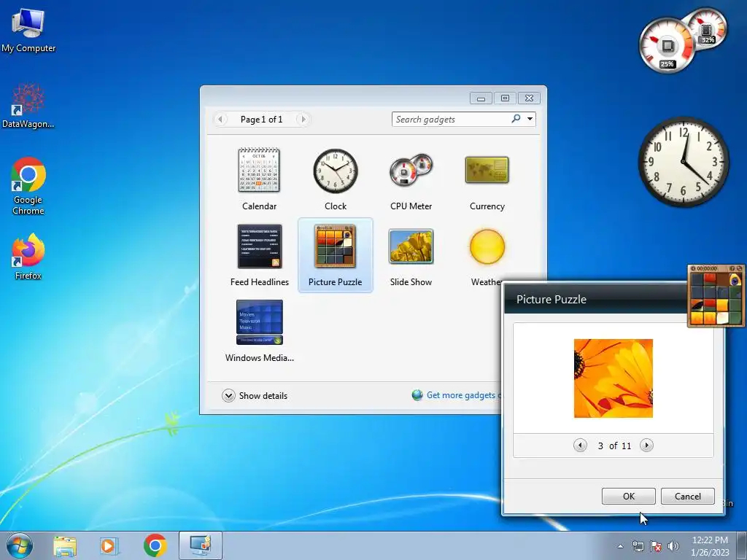Click the desktop CPU meter gadget
Image resolution: width=747 pixels, height=560 pixels.
(x=682, y=41)
